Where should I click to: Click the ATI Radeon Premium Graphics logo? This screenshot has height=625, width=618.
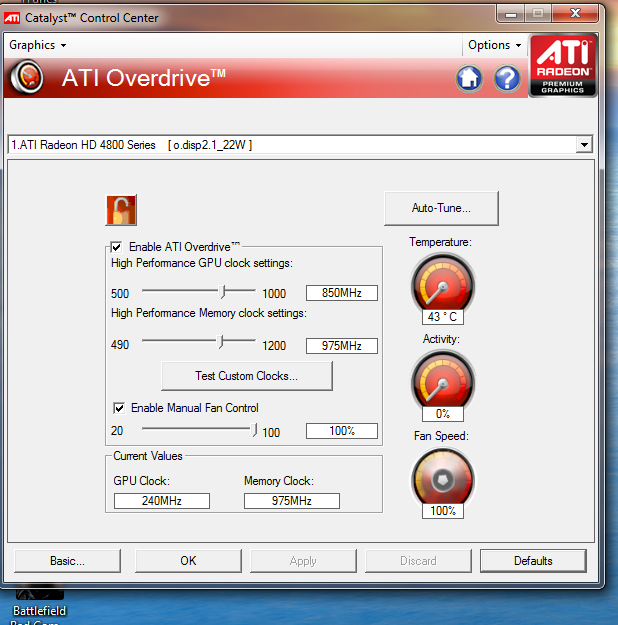(563, 66)
